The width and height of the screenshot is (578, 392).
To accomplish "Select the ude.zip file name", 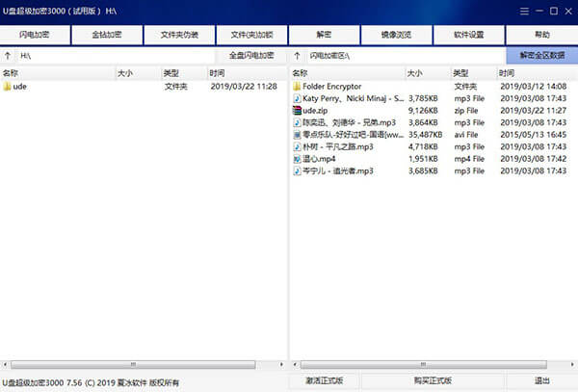I will point(315,111).
